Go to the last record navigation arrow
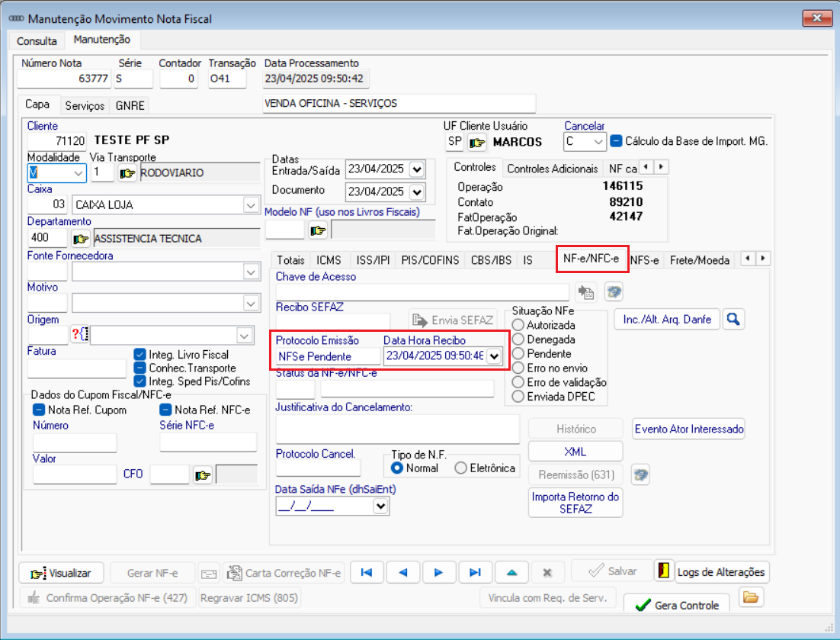 [x=475, y=572]
